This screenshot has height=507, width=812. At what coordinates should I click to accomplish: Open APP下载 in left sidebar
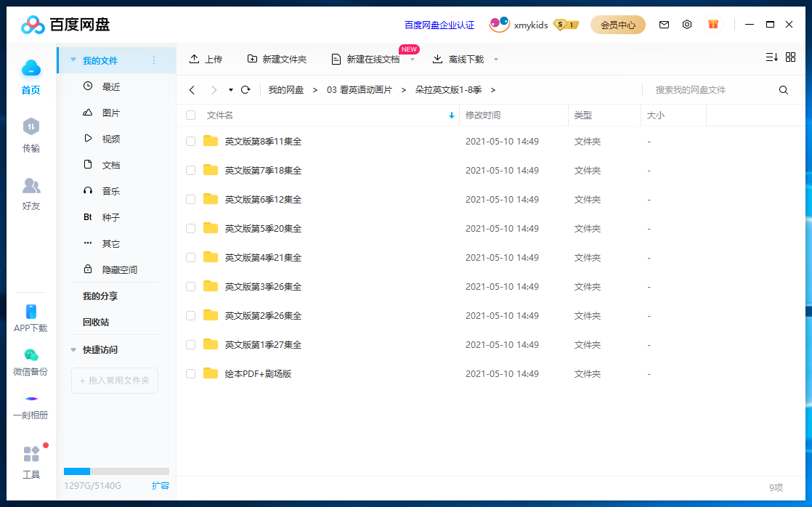click(x=31, y=318)
